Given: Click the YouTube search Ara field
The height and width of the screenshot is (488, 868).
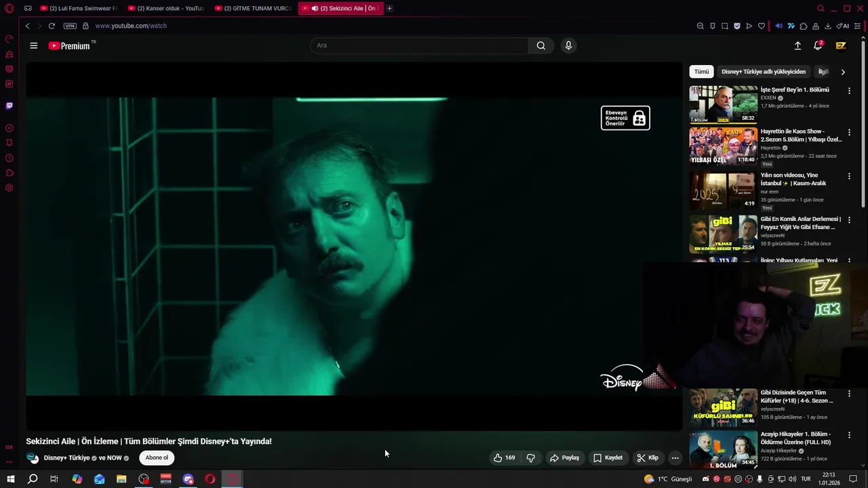Looking at the screenshot, I should point(419,45).
